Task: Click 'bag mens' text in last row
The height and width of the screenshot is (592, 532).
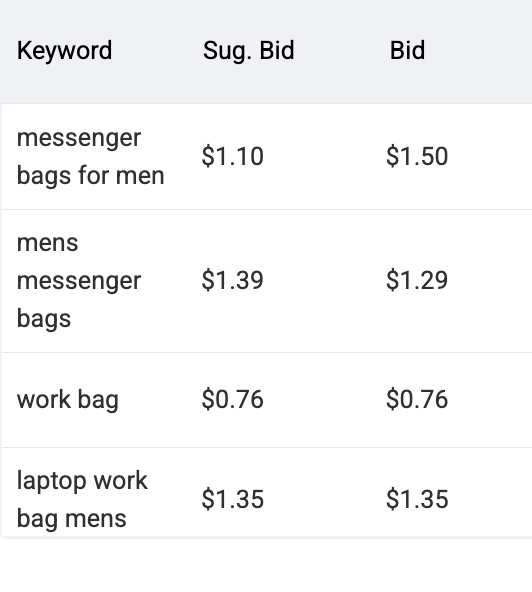Action: click(x=72, y=519)
